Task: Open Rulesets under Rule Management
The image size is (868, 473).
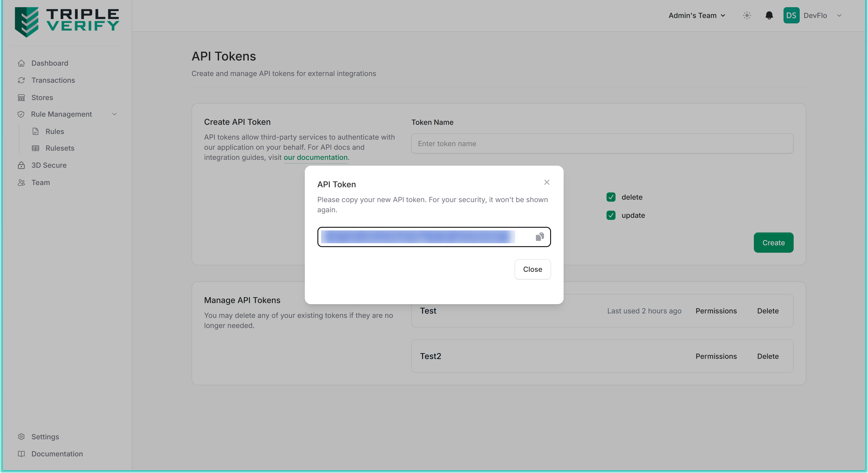Action: coord(60,148)
